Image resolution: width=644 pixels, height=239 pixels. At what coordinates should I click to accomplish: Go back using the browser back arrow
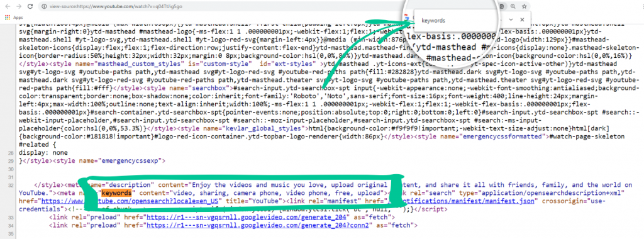click(7, 6)
